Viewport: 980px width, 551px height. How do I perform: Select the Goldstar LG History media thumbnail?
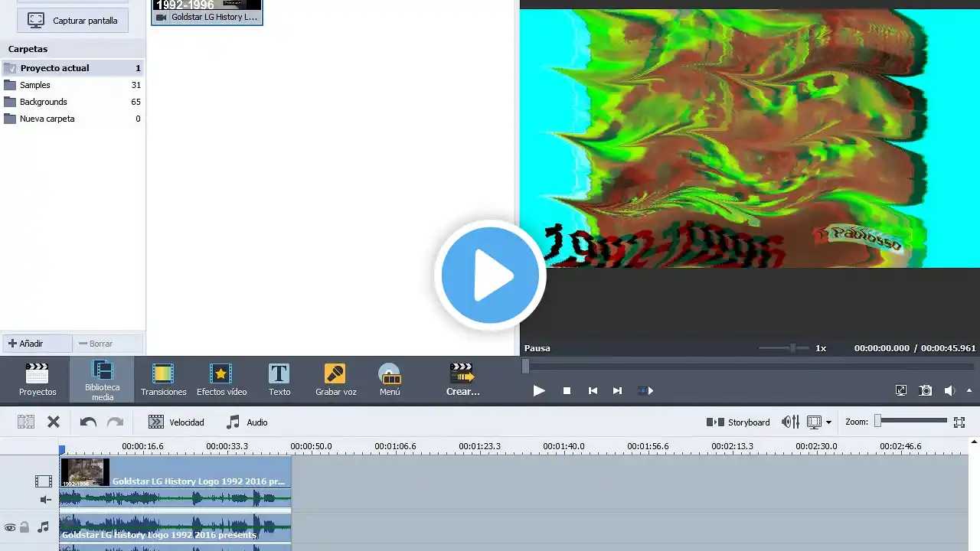pos(207,11)
